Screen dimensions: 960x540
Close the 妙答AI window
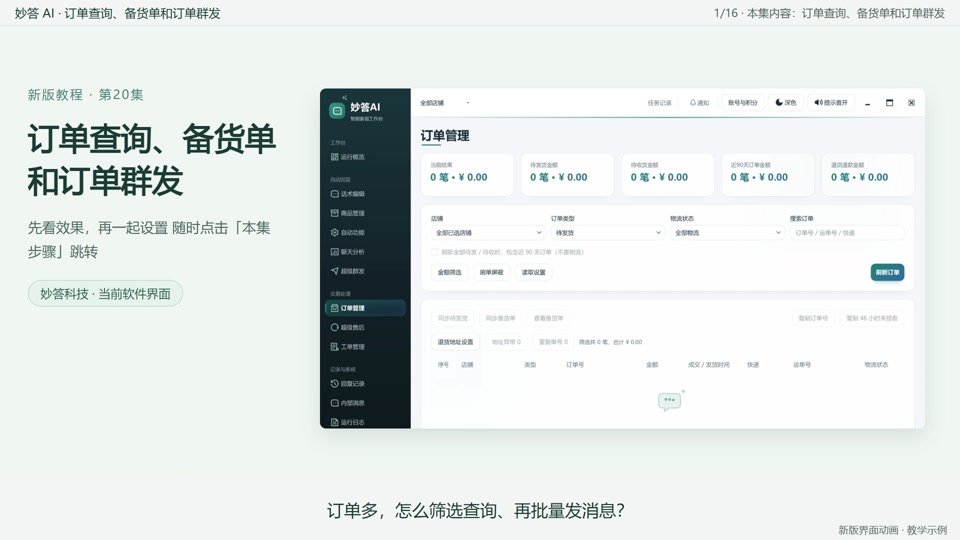(x=912, y=103)
